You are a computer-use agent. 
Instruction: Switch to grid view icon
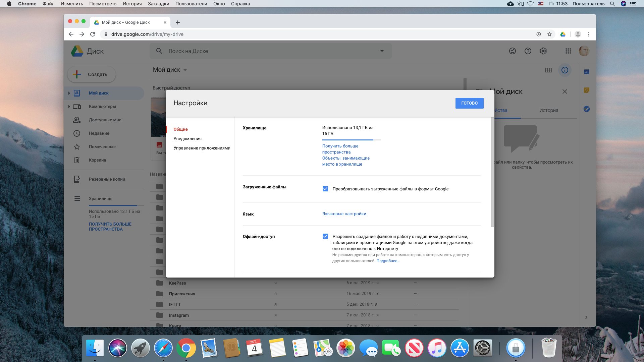(x=549, y=70)
